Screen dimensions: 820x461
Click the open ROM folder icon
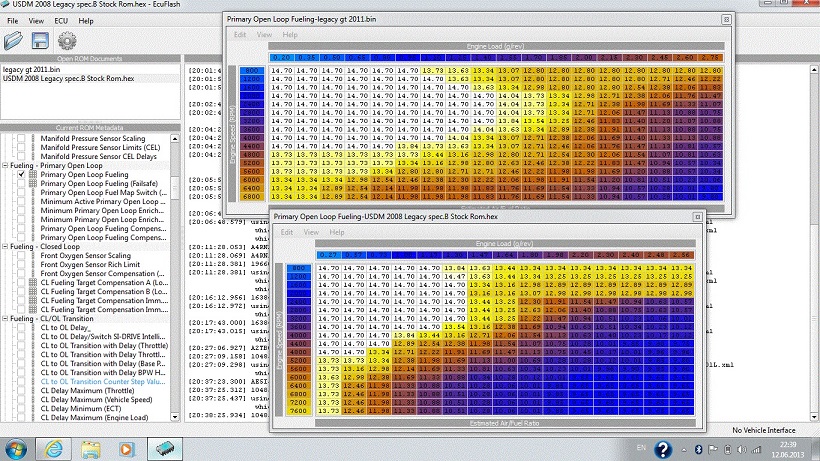[14, 41]
